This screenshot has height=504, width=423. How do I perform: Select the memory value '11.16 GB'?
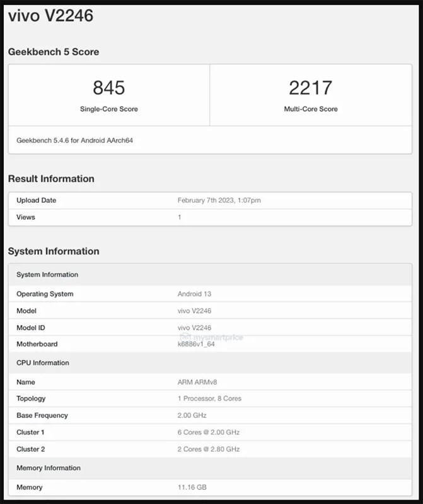coord(192,487)
